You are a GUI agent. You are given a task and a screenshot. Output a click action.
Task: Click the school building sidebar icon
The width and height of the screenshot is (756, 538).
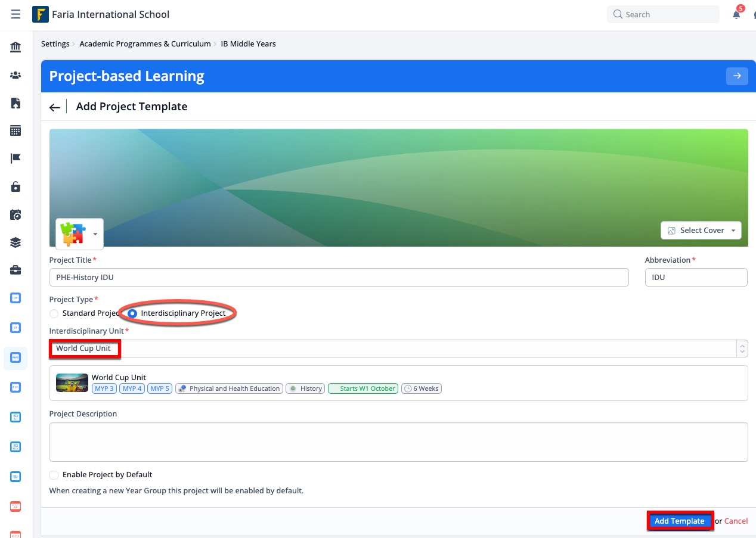coord(16,47)
